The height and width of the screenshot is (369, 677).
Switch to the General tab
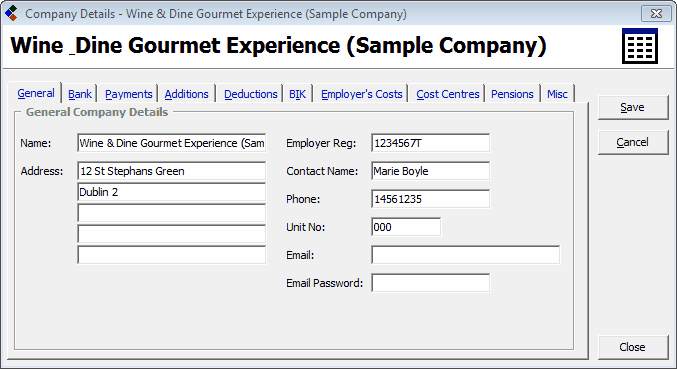(36, 93)
